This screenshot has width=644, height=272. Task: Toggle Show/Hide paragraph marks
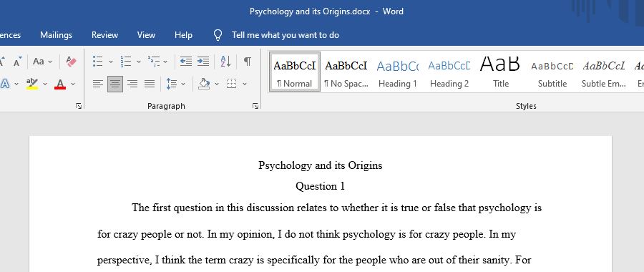pos(248,62)
